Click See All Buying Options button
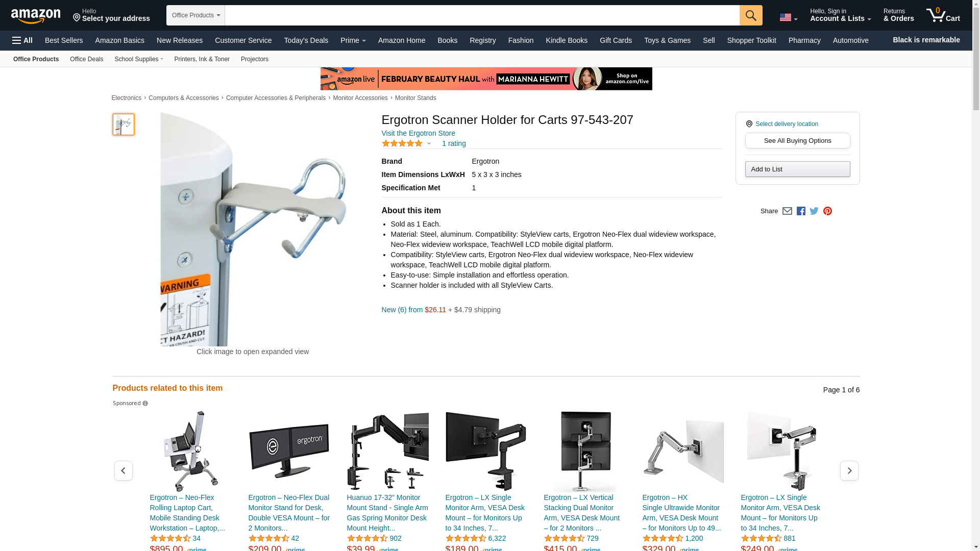 (x=797, y=141)
